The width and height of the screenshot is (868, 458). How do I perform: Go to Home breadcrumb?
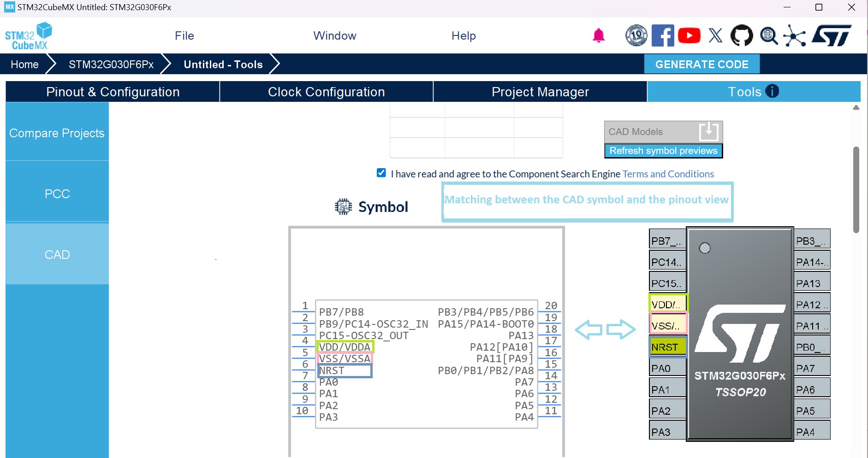(24, 64)
